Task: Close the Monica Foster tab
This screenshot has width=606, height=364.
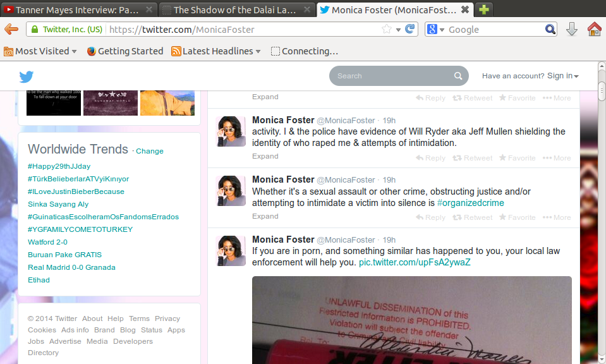Action: tap(465, 9)
